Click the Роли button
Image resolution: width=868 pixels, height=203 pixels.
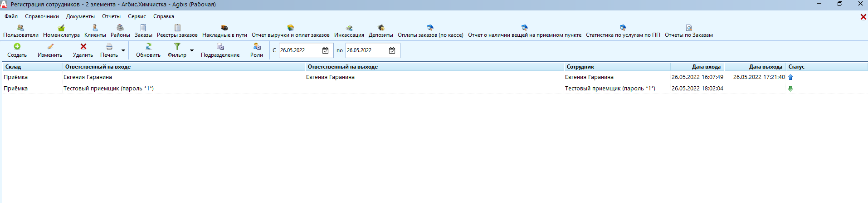[257, 50]
